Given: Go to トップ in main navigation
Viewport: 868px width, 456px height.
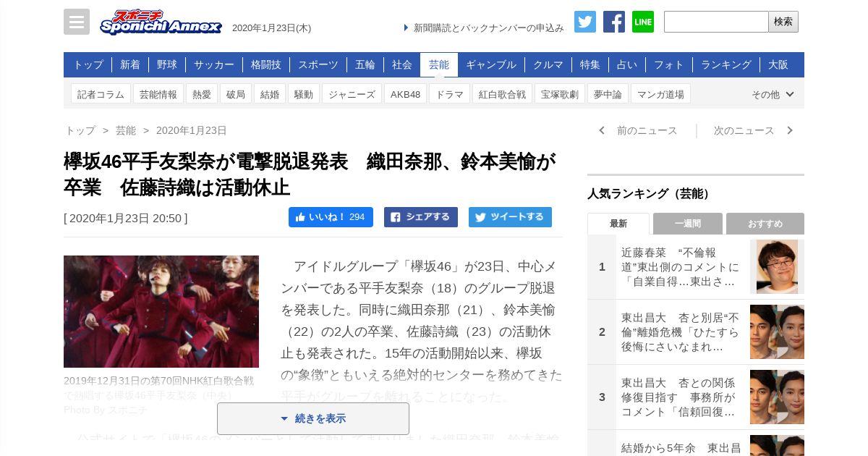Looking at the screenshot, I should coord(88,64).
